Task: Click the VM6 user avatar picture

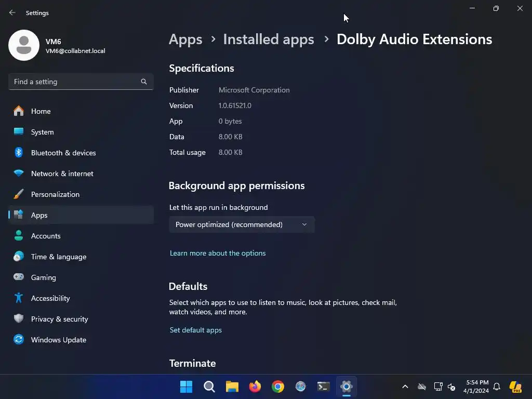Action: pos(24,45)
